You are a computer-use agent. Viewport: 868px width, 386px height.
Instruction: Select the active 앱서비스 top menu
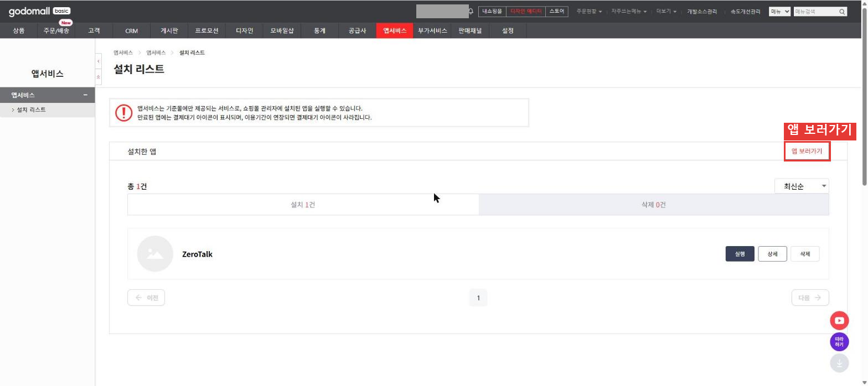395,31
